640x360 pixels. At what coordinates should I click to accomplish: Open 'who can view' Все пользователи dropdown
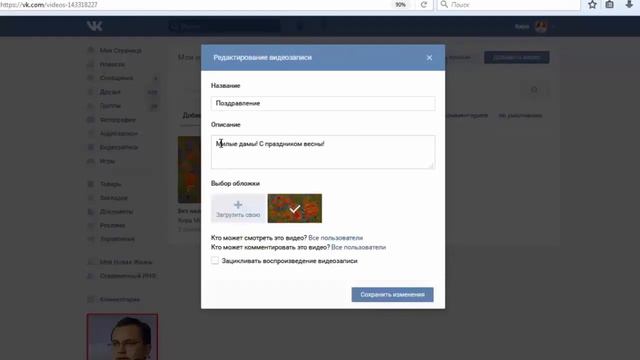(x=336, y=238)
